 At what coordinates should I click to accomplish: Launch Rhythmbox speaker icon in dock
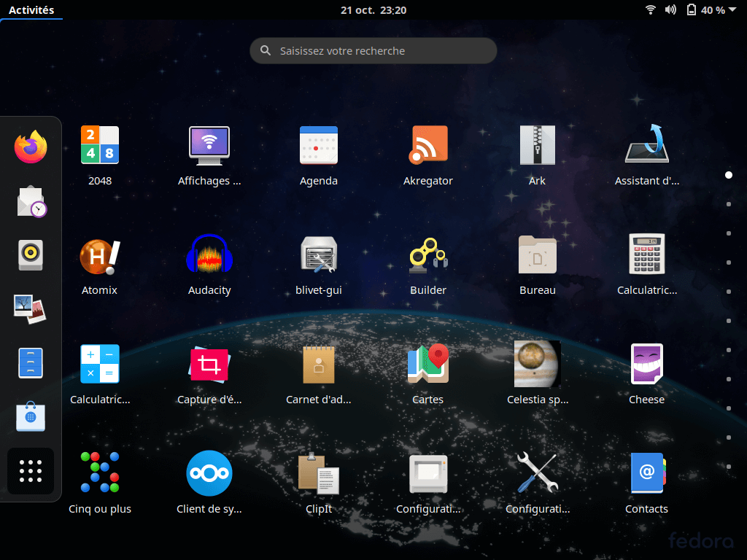pyautogui.click(x=31, y=254)
